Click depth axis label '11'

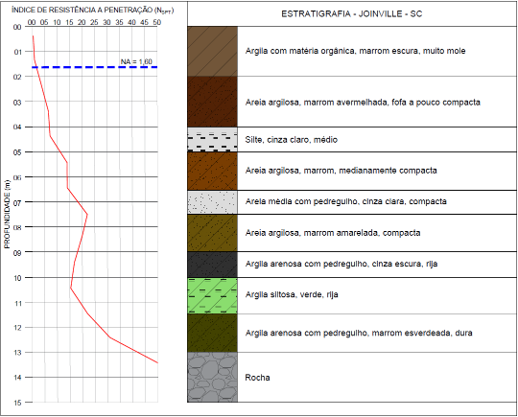17,303
